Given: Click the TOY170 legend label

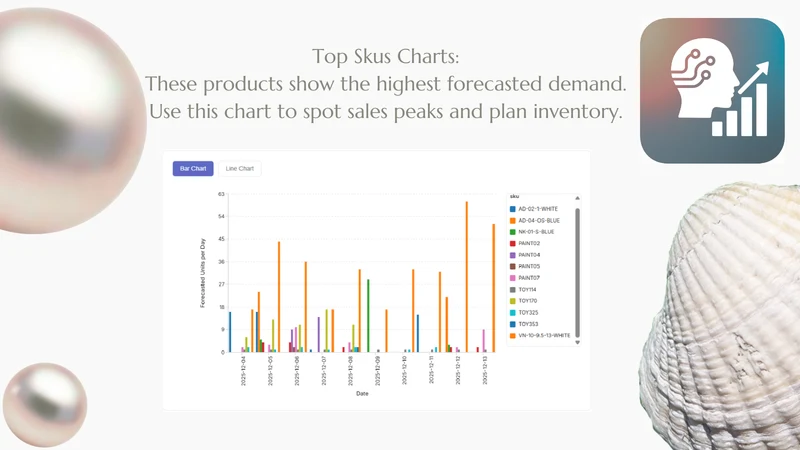Looking at the screenshot, I should coord(528,301).
